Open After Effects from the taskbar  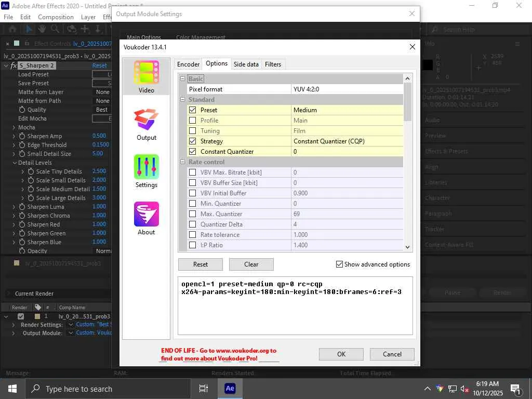(230, 389)
